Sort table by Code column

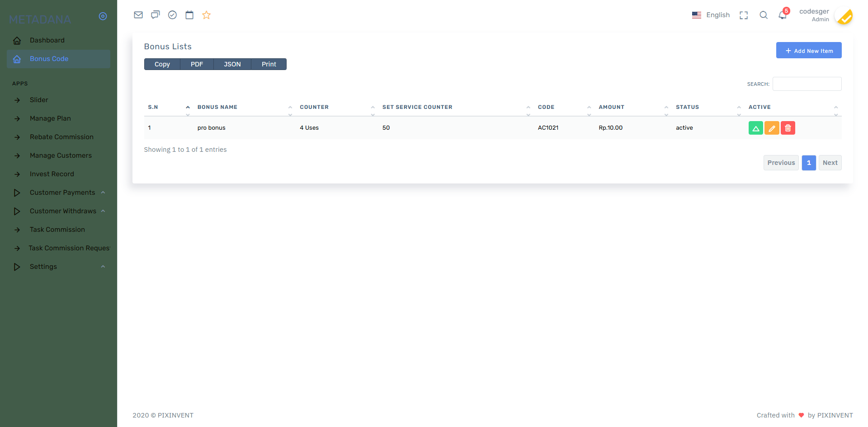(565, 107)
